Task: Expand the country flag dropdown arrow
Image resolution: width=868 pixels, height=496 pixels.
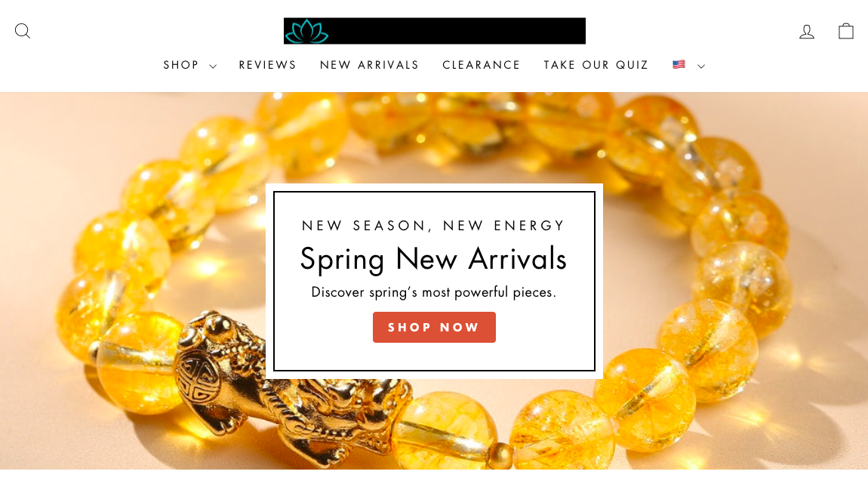Action: [x=701, y=66]
